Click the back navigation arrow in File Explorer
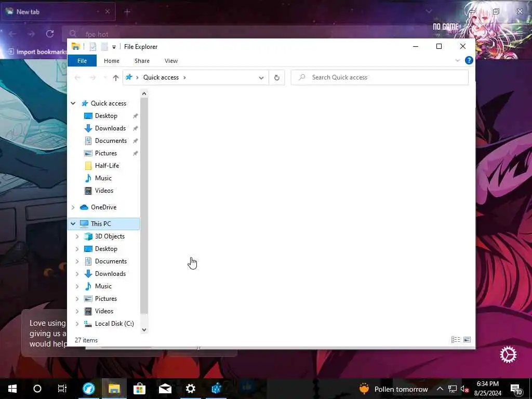The width and height of the screenshot is (532, 399). pyautogui.click(x=77, y=78)
